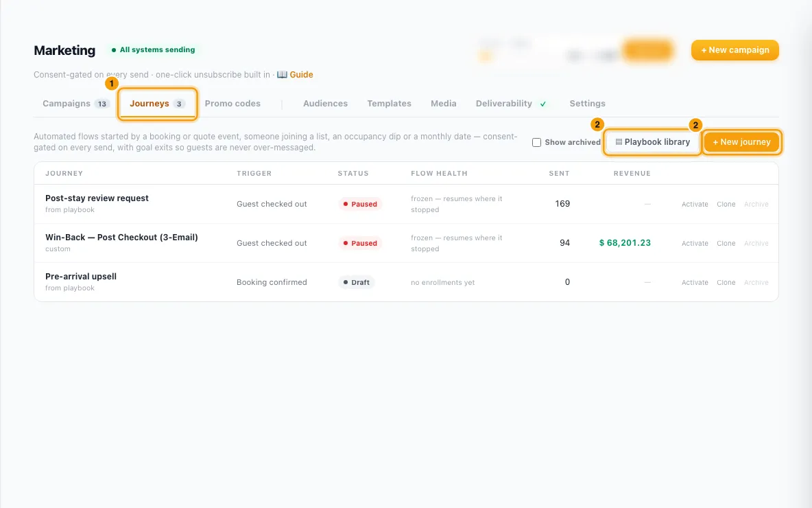Open the Deliverability tab
Viewport: 812px width, 508px height.
click(511, 103)
